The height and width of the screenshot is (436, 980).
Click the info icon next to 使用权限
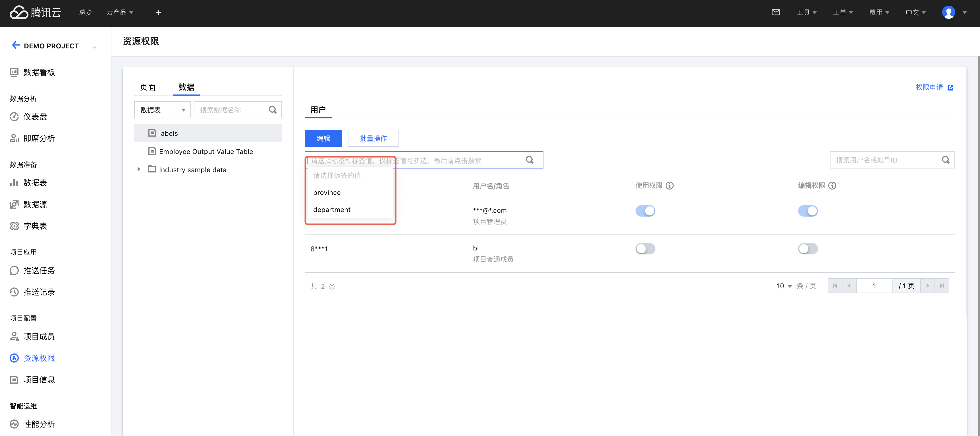point(670,186)
